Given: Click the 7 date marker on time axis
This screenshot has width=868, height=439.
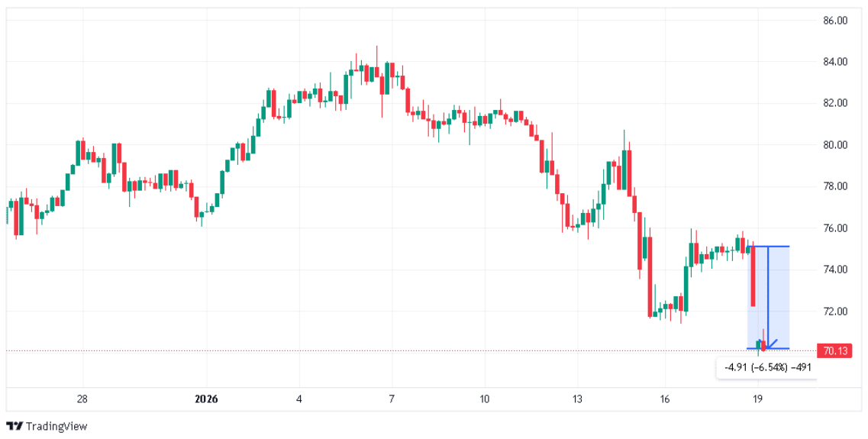Looking at the screenshot, I should [x=392, y=399].
